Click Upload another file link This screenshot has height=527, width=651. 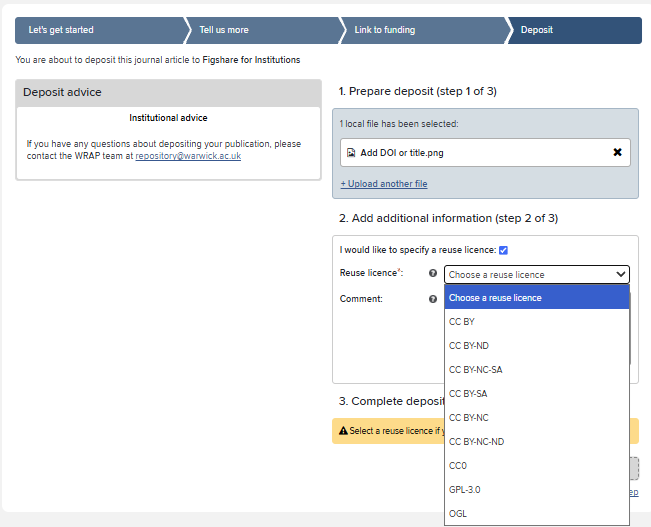pyautogui.click(x=384, y=184)
